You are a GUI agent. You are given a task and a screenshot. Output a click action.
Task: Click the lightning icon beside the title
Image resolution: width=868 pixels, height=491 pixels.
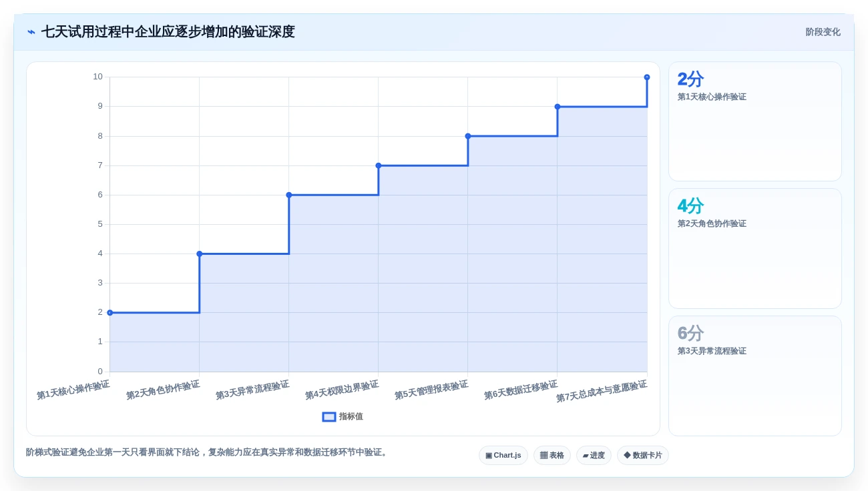tap(31, 32)
